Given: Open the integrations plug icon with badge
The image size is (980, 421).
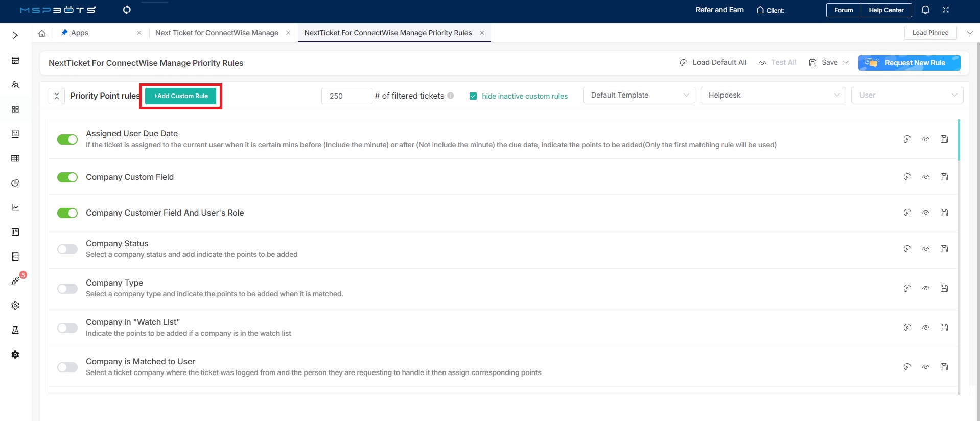Looking at the screenshot, I should click(x=16, y=281).
